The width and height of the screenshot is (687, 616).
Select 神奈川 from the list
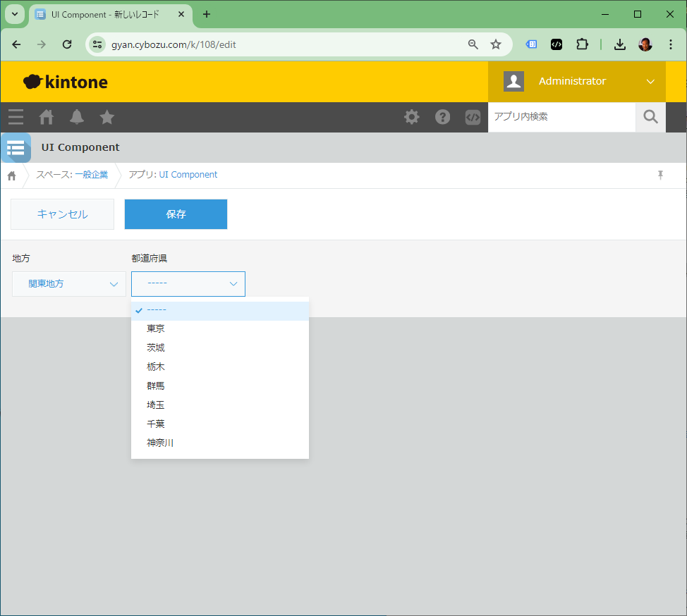click(220, 443)
